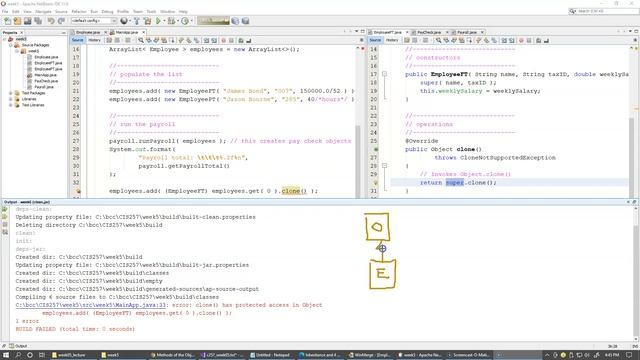
Task: Click the Stop icon in Output panel
Action: (5, 224)
